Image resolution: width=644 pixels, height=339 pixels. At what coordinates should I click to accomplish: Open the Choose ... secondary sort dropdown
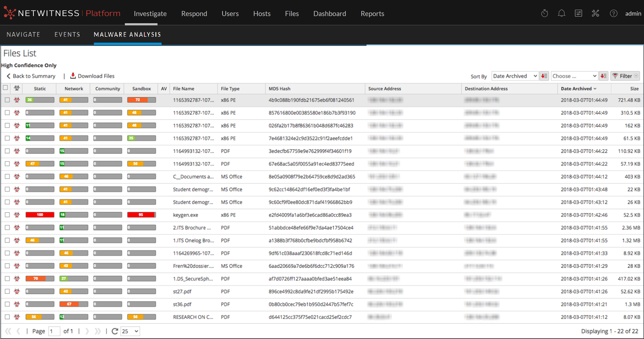574,76
